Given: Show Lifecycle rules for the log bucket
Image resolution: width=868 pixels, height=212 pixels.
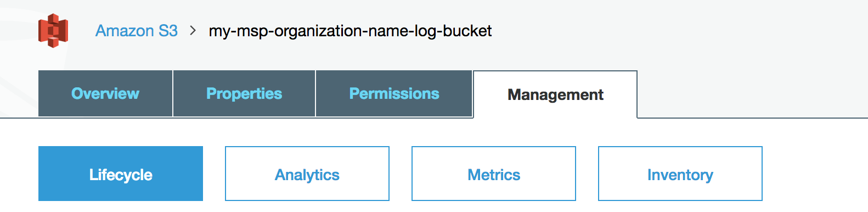Looking at the screenshot, I should [121, 174].
